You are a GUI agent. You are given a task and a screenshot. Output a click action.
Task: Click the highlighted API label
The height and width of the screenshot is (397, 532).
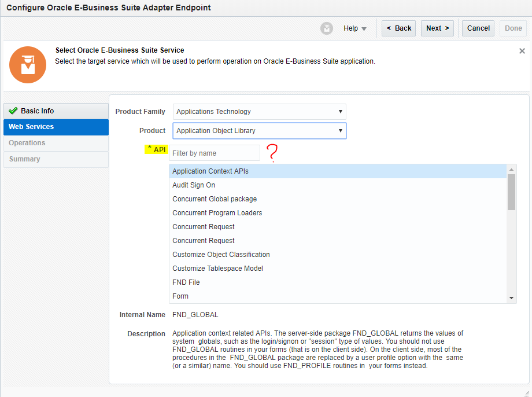coord(156,149)
